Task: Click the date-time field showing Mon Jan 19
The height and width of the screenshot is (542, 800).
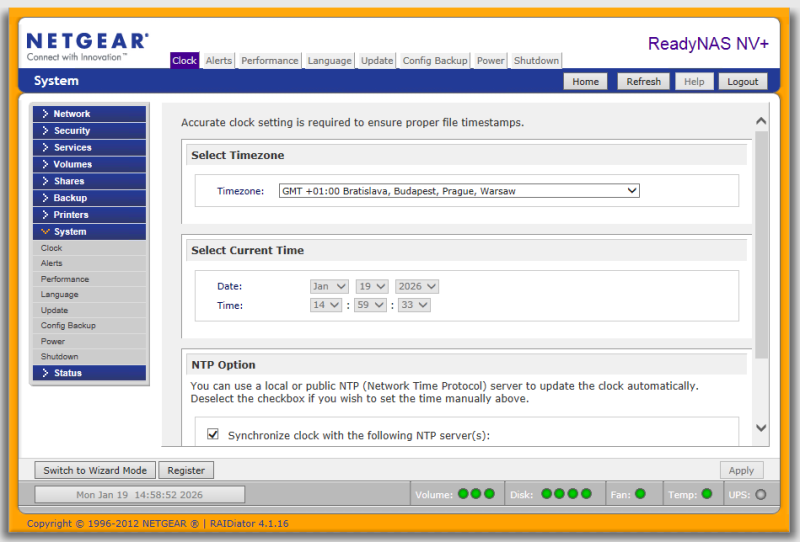Action: pyautogui.click(x=139, y=495)
